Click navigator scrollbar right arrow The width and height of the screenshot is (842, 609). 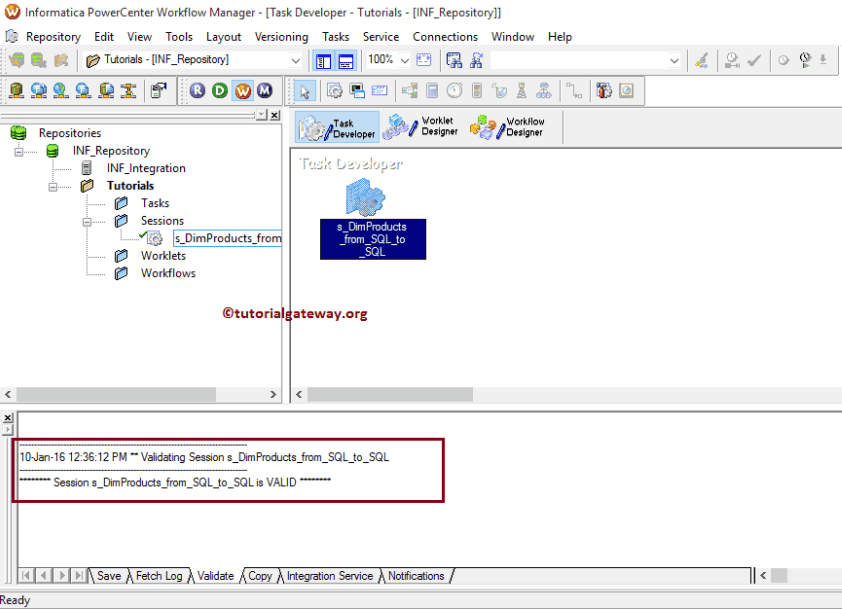tap(273, 395)
